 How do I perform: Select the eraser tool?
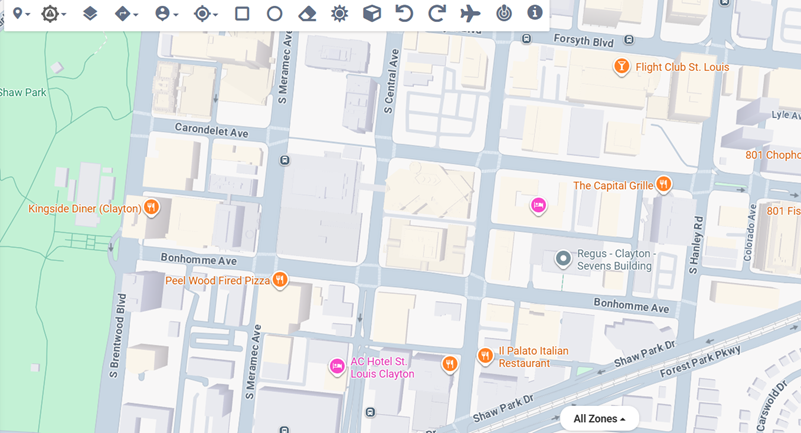coord(307,14)
